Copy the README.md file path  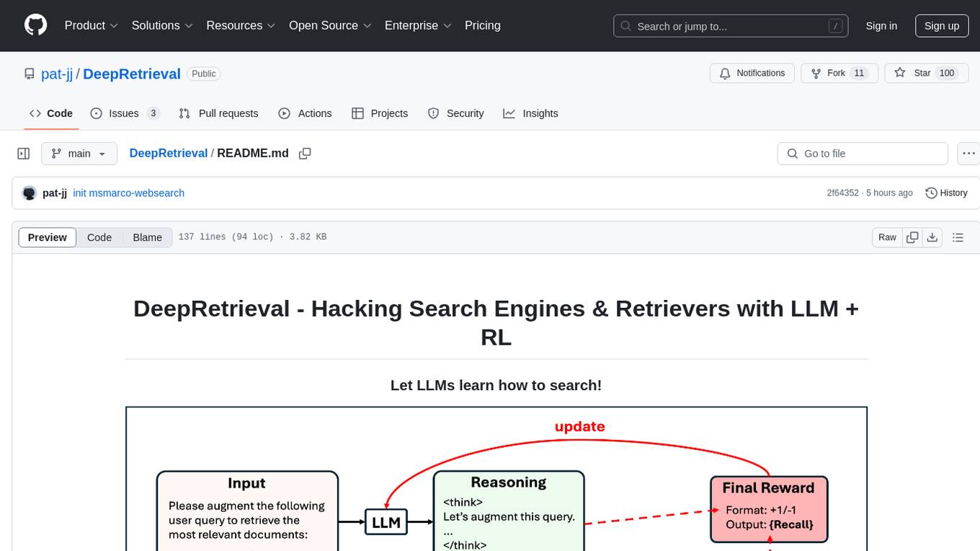tap(305, 154)
